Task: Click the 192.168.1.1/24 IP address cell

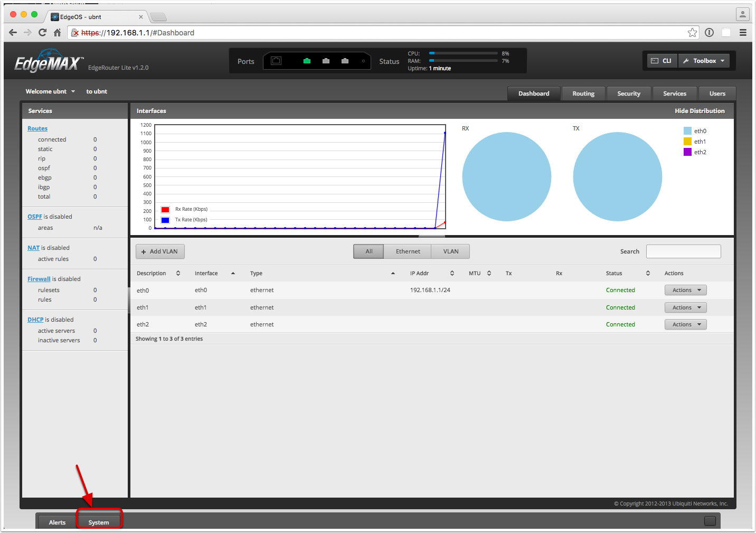Action: [430, 290]
